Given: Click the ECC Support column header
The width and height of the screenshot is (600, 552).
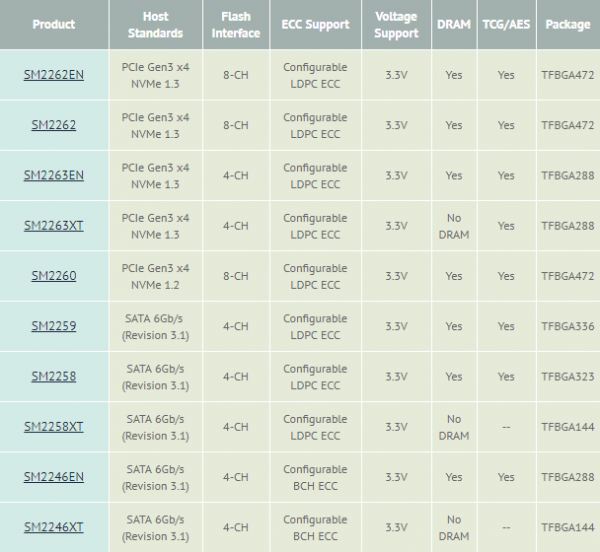Looking at the screenshot, I should (x=315, y=24).
